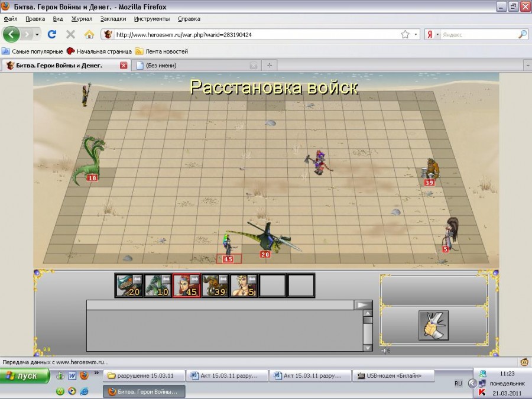Open the address bar history dropdown

coord(416,34)
